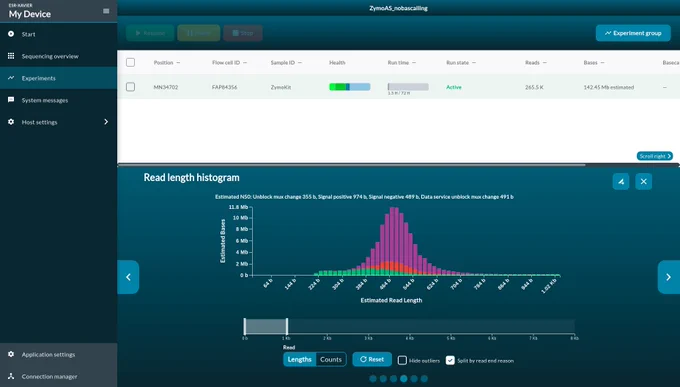Tick the checkbox for row MN34702
Image resolution: width=680 pixels, height=387 pixels.
(x=131, y=87)
